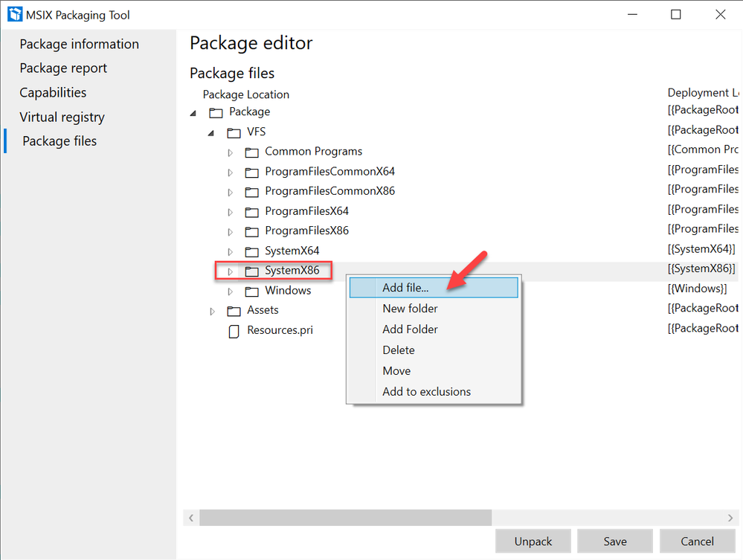743x560 pixels.
Task: Expand the ProgramFilesCommonX86 folder
Action: click(x=231, y=193)
